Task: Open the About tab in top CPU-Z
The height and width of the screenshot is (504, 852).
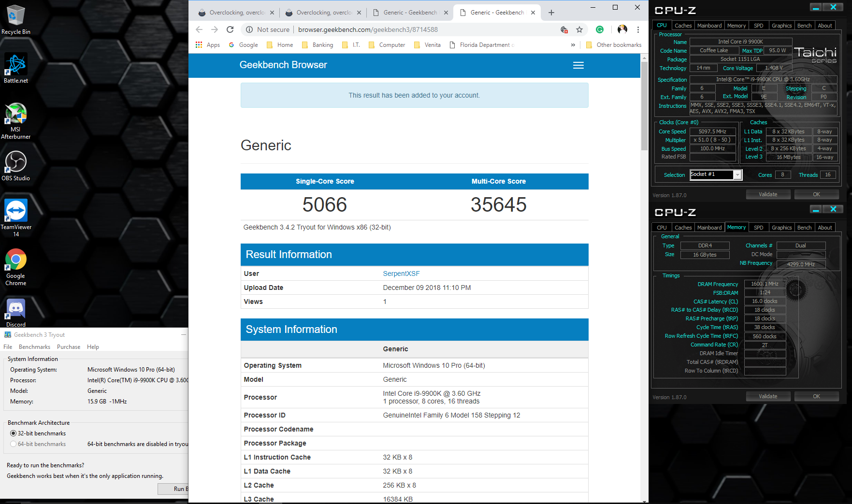Action: coord(825,26)
